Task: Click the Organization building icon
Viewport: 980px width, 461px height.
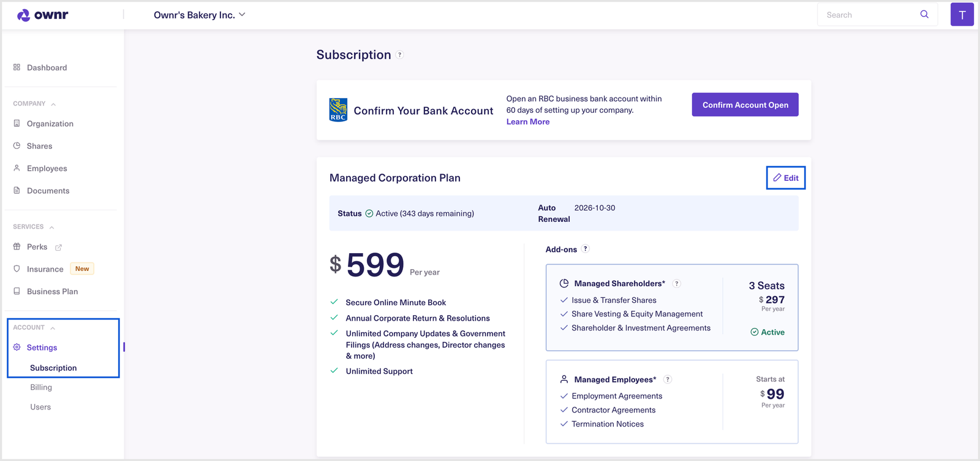Action: (17, 123)
